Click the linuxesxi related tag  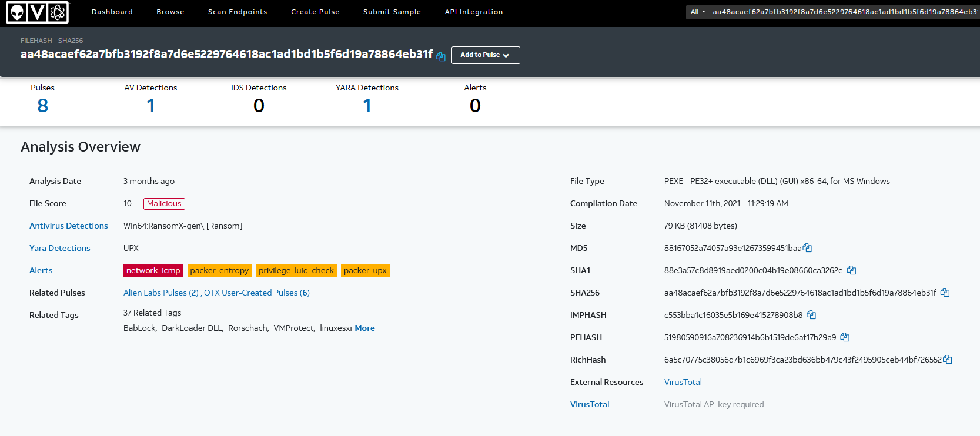pyautogui.click(x=336, y=328)
